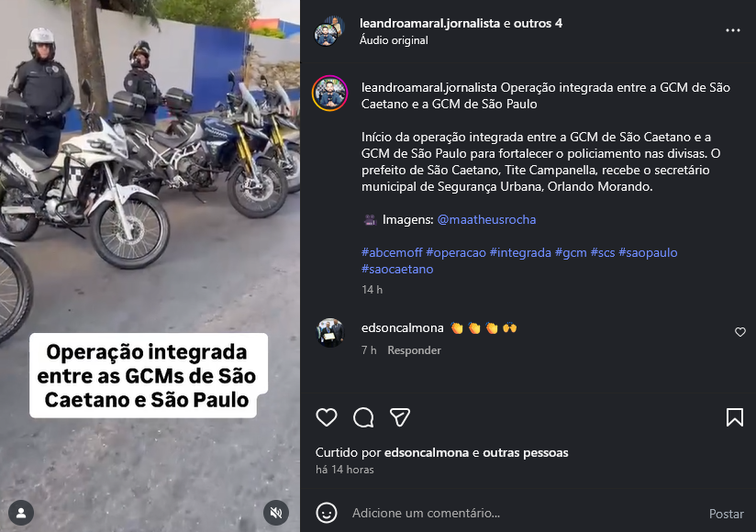Open three-dots more options menu
The image size is (756, 532).
pyautogui.click(x=733, y=30)
